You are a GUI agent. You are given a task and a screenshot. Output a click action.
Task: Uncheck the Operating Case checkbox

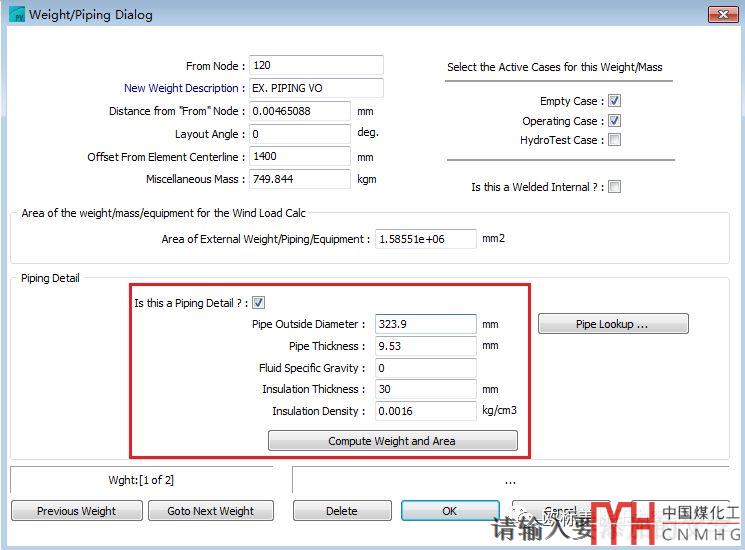click(x=614, y=121)
